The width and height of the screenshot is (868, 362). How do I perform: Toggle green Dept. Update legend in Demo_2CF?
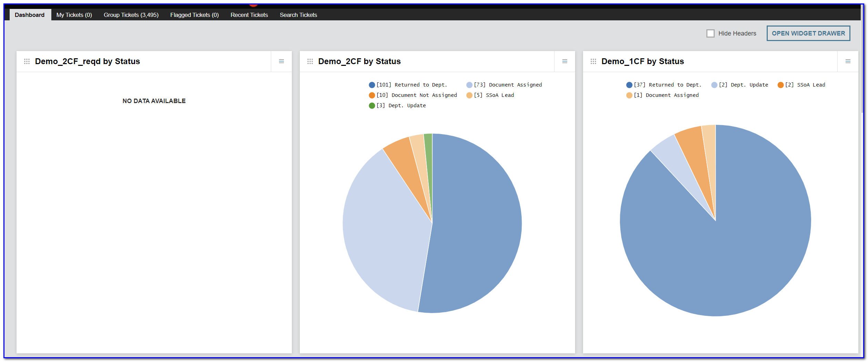click(x=397, y=105)
